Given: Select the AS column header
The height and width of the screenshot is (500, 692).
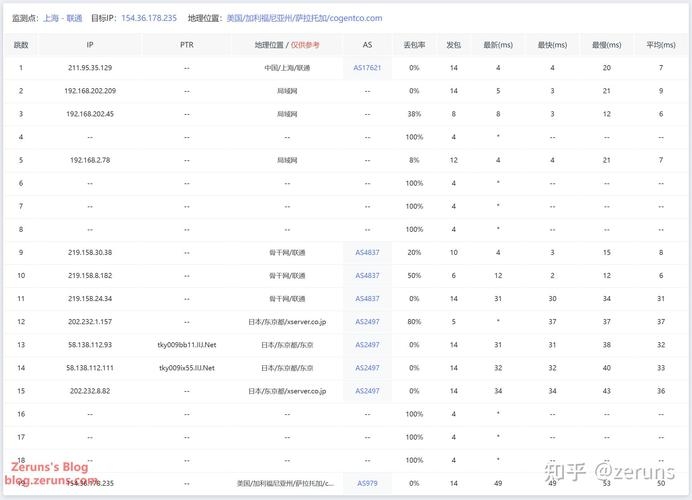Looking at the screenshot, I should point(367,45).
